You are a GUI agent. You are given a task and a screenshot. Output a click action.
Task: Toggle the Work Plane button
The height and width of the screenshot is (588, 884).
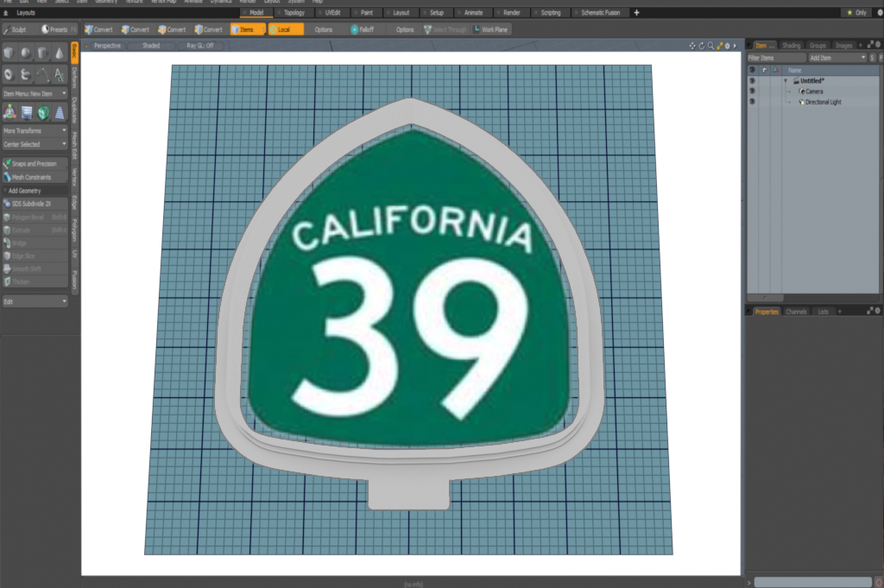[x=490, y=29]
